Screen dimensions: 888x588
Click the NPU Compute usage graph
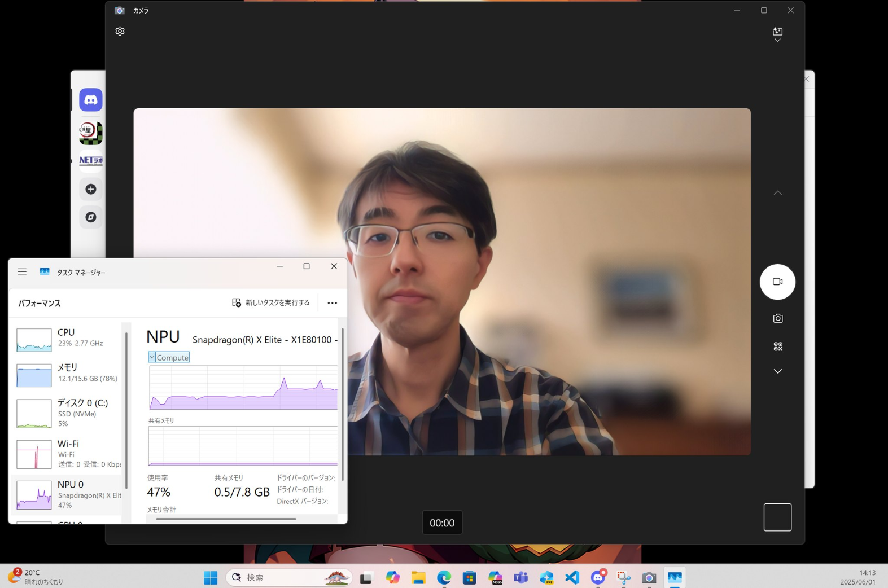pyautogui.click(x=243, y=388)
